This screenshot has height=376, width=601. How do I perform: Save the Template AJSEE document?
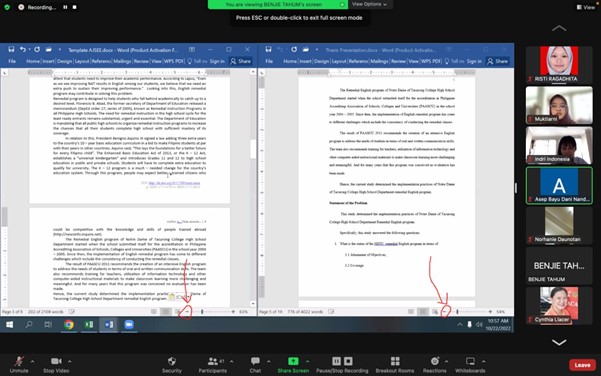pos(11,49)
